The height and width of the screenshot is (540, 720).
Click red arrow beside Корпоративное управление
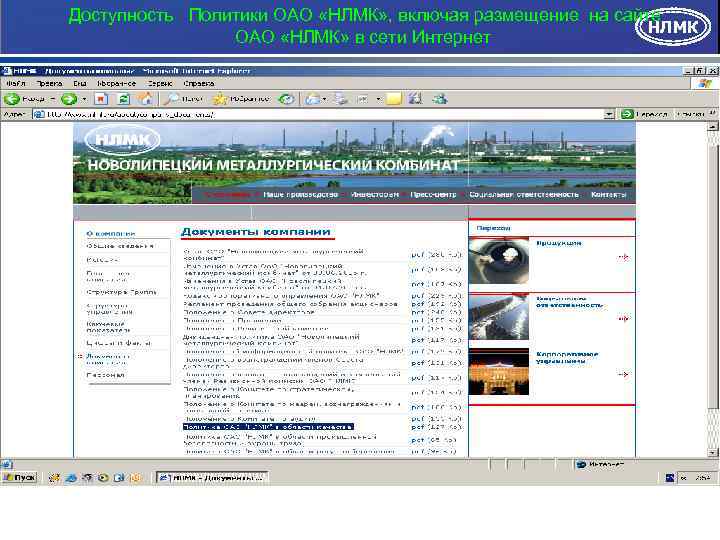point(623,375)
